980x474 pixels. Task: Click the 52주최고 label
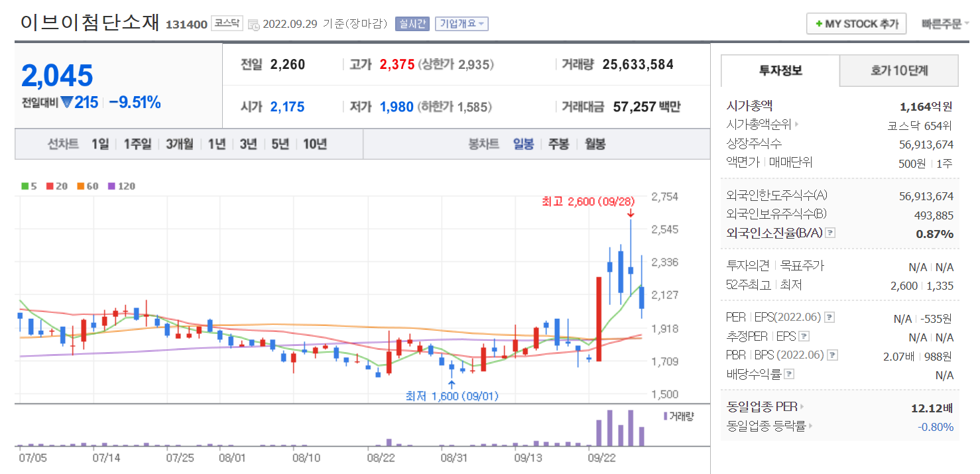[x=749, y=285]
